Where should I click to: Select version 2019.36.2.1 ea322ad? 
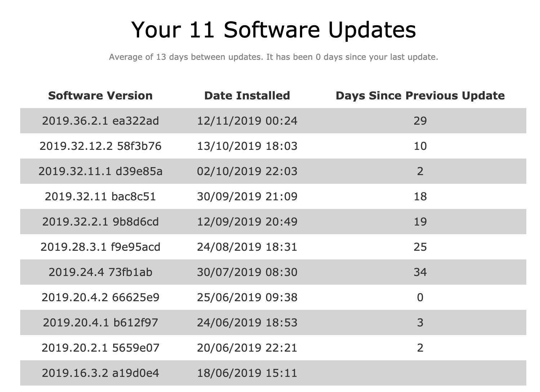pyautogui.click(x=100, y=121)
